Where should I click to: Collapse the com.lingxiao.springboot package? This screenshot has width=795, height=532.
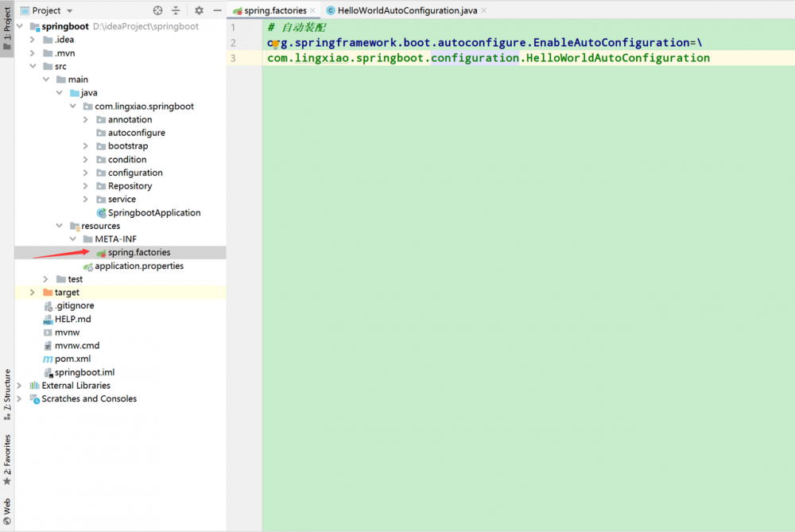click(73, 106)
